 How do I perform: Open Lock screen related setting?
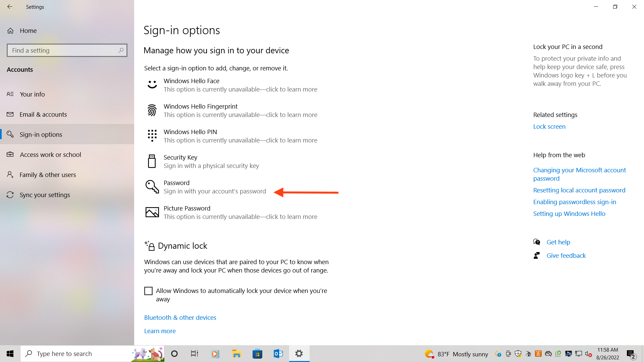(549, 126)
